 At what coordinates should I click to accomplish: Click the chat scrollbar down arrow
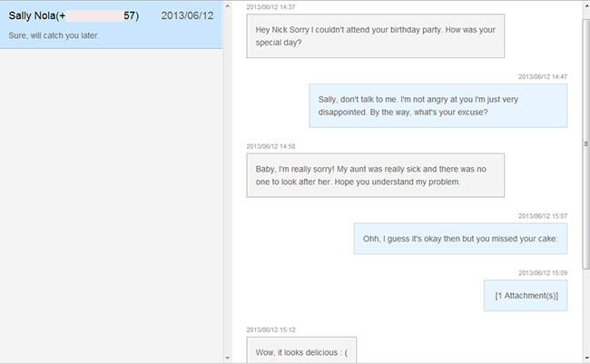pyautogui.click(x=585, y=359)
